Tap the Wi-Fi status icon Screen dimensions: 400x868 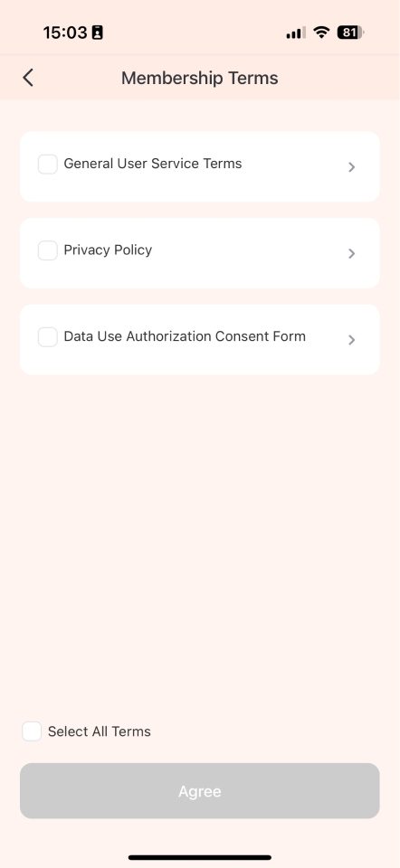tap(321, 33)
